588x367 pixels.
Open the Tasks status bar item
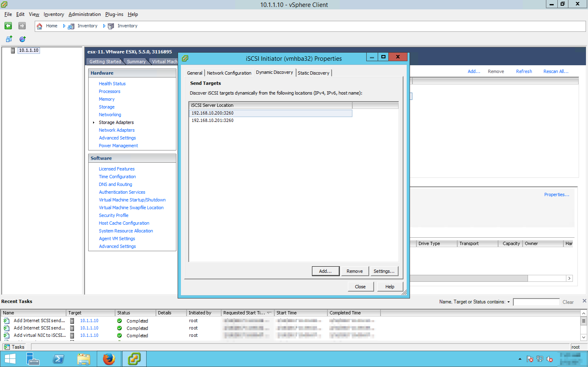pyautogui.click(x=14, y=347)
